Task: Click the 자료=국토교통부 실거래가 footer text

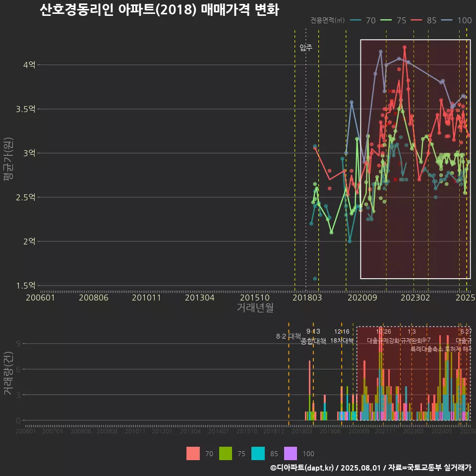Action: click(x=429, y=468)
